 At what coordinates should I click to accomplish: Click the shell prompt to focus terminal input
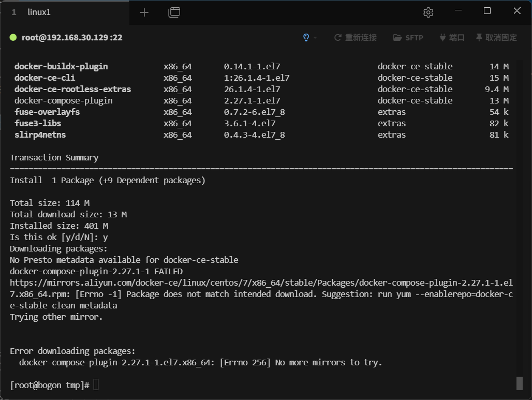[49, 385]
